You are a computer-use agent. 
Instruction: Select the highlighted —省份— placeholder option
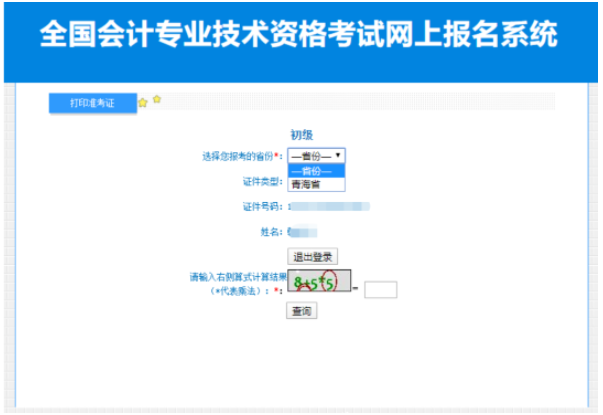click(x=316, y=171)
